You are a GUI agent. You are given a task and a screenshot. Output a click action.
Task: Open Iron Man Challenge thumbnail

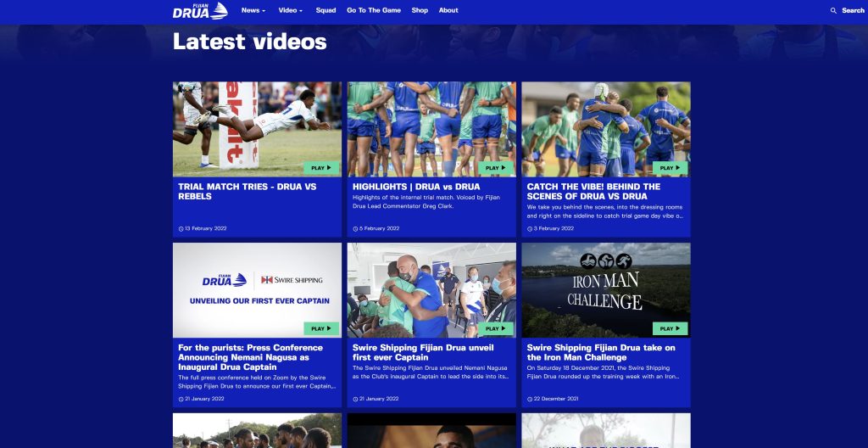(605, 290)
